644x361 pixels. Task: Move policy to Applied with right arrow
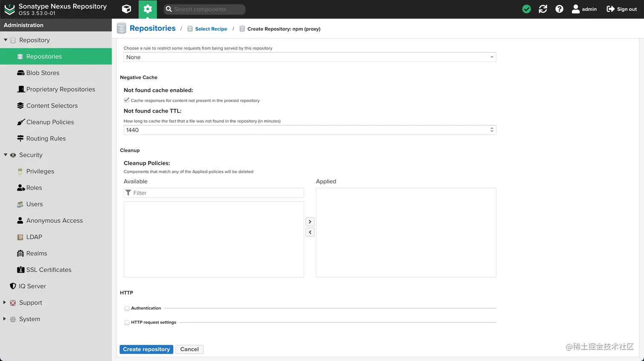(x=310, y=222)
